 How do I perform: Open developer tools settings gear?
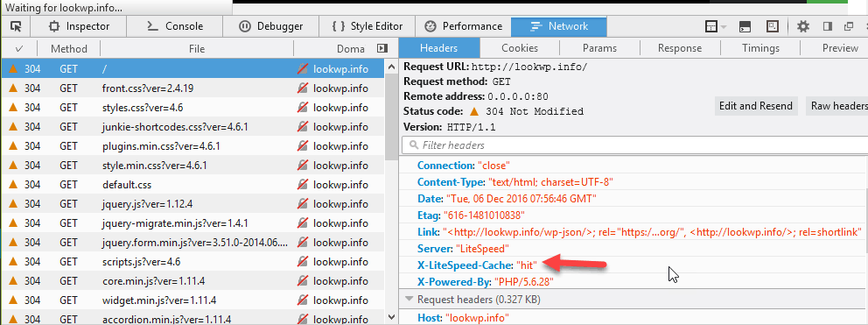click(802, 26)
